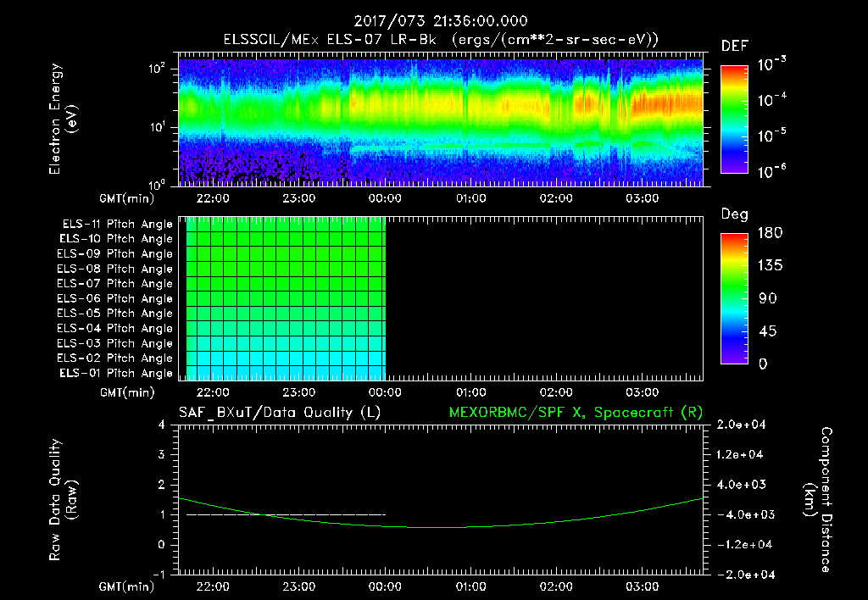This screenshot has height=600, width=868.
Task: Click 23:00 tick label under bottom panel
Action: pos(299,586)
